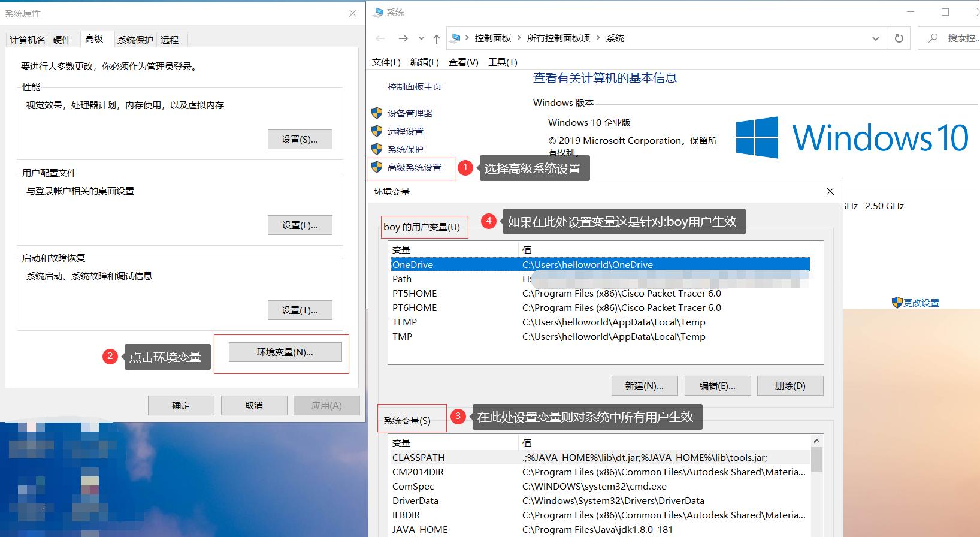This screenshot has width=980, height=537.
Task: Open 环境变量(N)... button
Action: [x=285, y=352]
